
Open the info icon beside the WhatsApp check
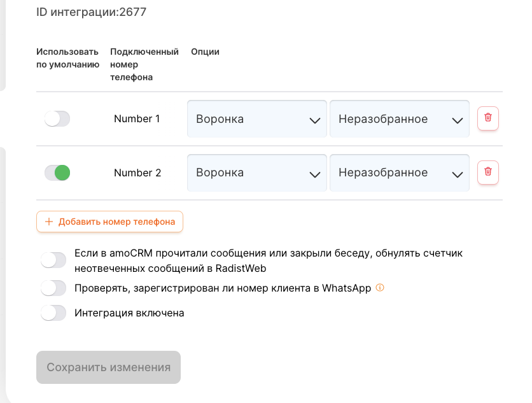(380, 288)
